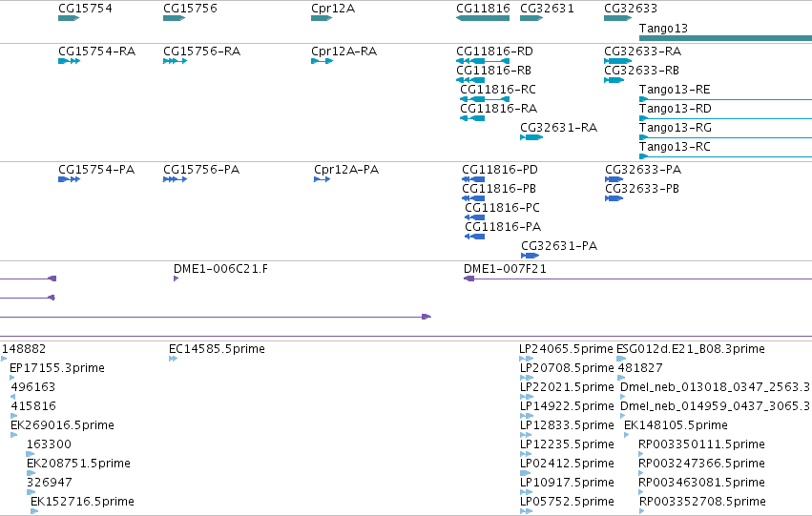Select EST 481827
This screenshot has width=812, height=516.
click(621, 378)
